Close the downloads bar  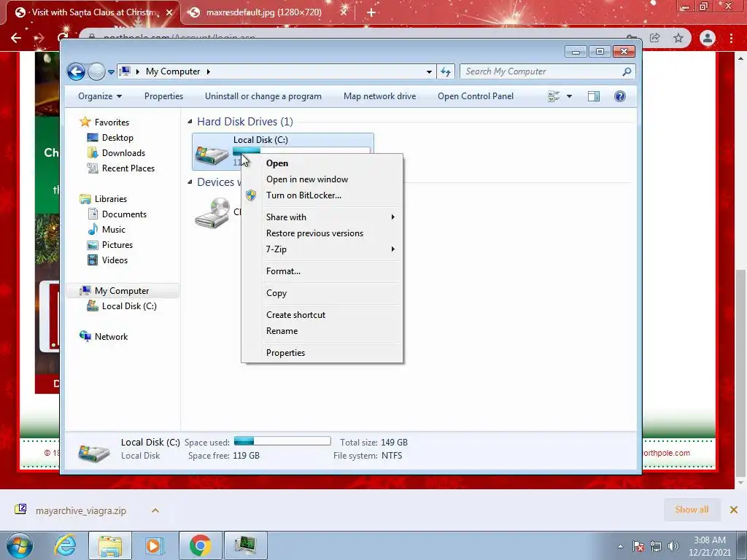click(734, 510)
